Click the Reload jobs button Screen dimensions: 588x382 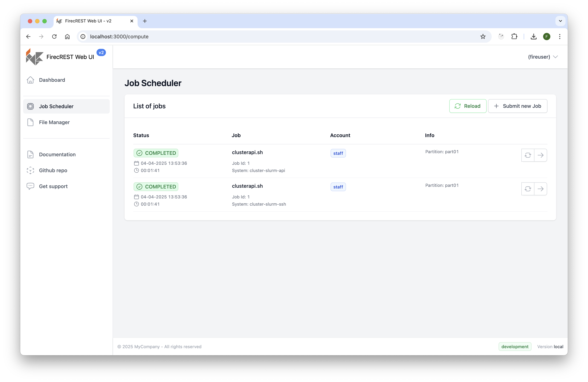click(x=468, y=106)
